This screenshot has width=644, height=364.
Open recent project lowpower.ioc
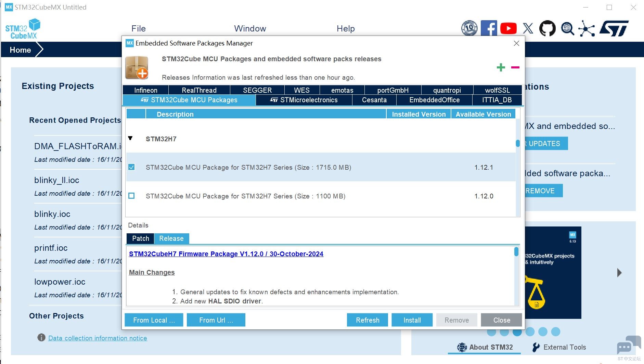(x=60, y=282)
